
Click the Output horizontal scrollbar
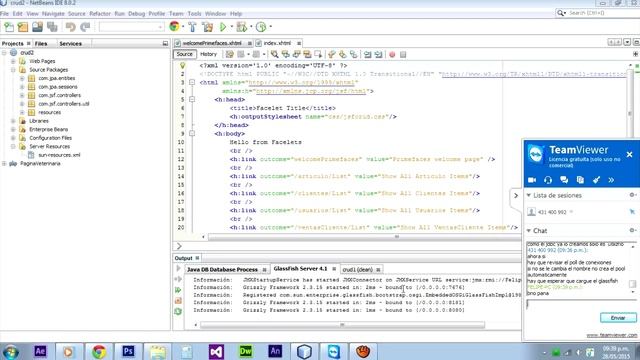click(342, 325)
